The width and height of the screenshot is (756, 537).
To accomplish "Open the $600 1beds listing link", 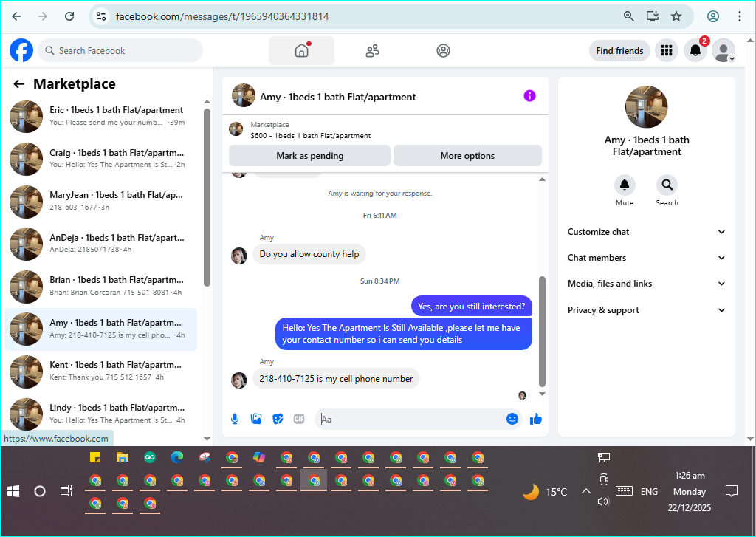I will tap(311, 136).
